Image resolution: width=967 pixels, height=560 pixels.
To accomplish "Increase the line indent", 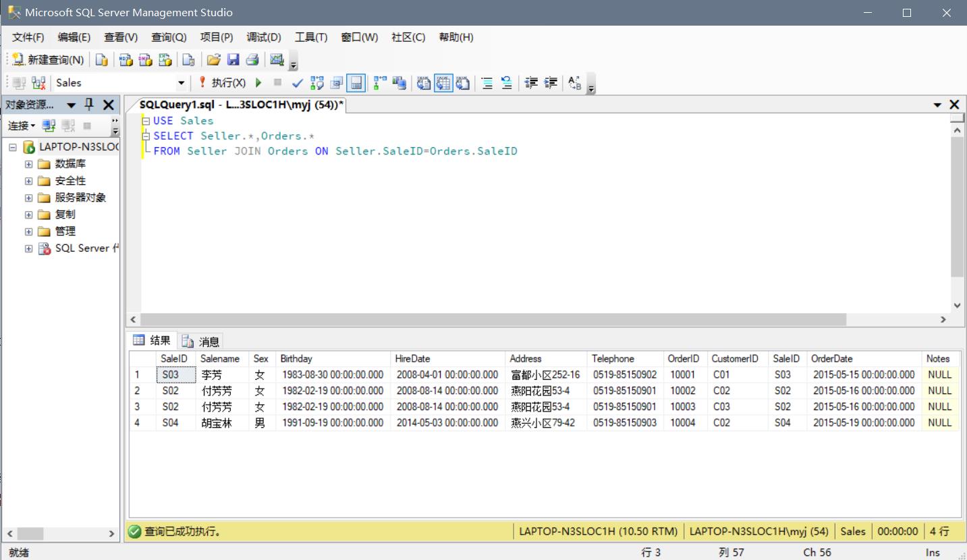I will [551, 83].
